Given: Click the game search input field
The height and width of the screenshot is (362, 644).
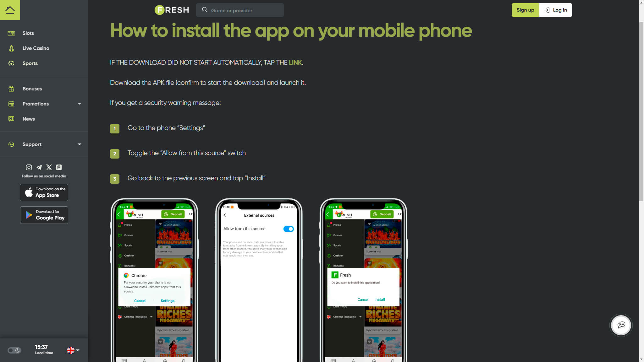Looking at the screenshot, I should point(240,10).
